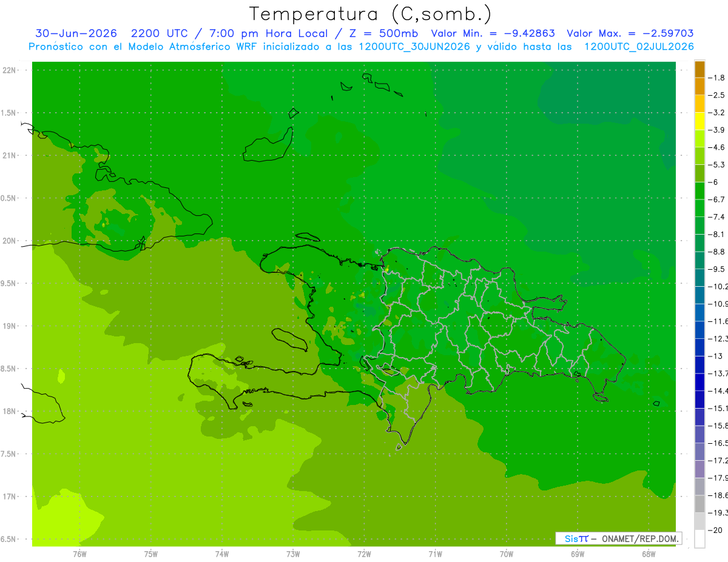
Task: Pick the lime swatch between -3.9 and -4.6
Action: pyautogui.click(x=699, y=138)
